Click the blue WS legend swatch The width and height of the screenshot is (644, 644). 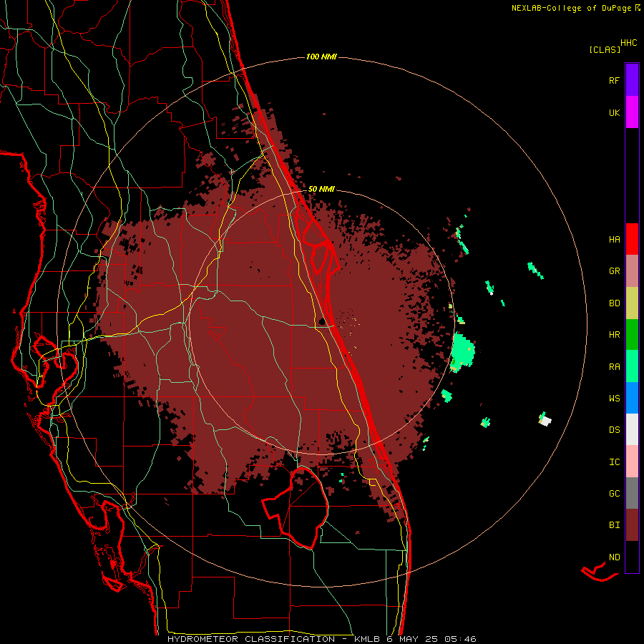click(x=632, y=398)
